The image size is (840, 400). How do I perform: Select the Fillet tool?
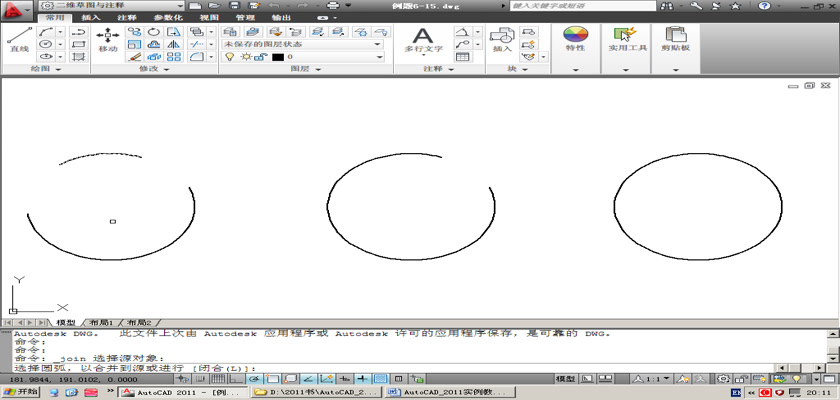click(x=197, y=57)
